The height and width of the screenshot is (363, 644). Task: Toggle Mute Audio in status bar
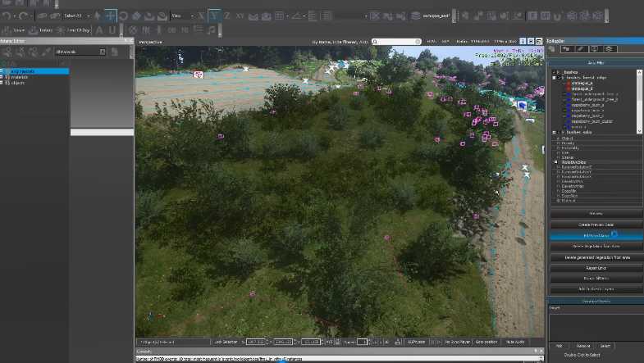[515, 342]
